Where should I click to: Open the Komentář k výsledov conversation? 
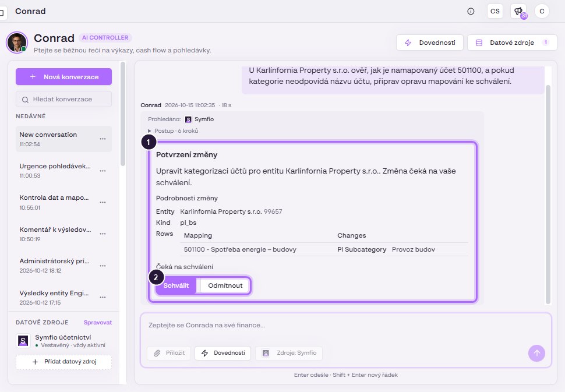point(63,234)
